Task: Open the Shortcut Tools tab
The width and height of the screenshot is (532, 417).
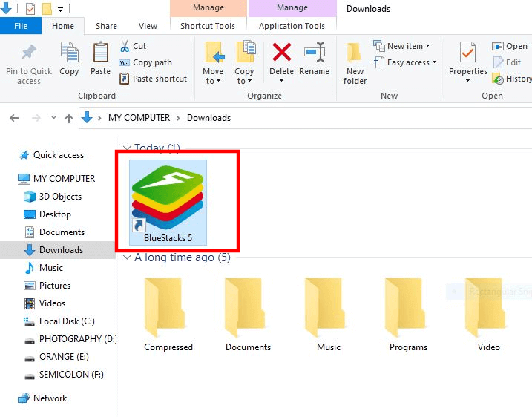Action: click(208, 26)
